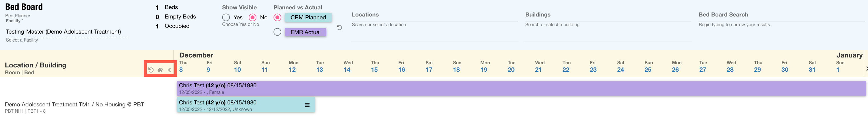Open the hamburger menu on CRM planned booking
868x132 pixels.
[307, 105]
